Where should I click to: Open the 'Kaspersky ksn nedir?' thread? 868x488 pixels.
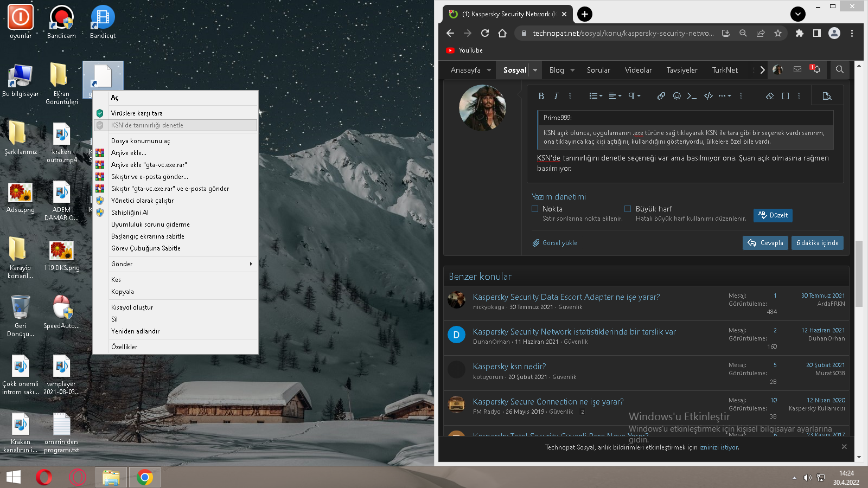[509, 367]
